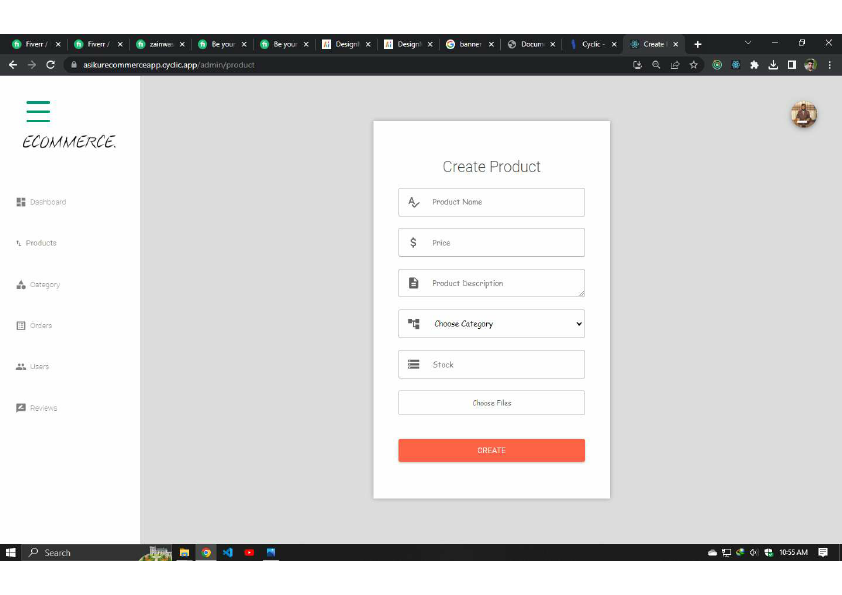Switch to the Docum tab

click(532, 45)
